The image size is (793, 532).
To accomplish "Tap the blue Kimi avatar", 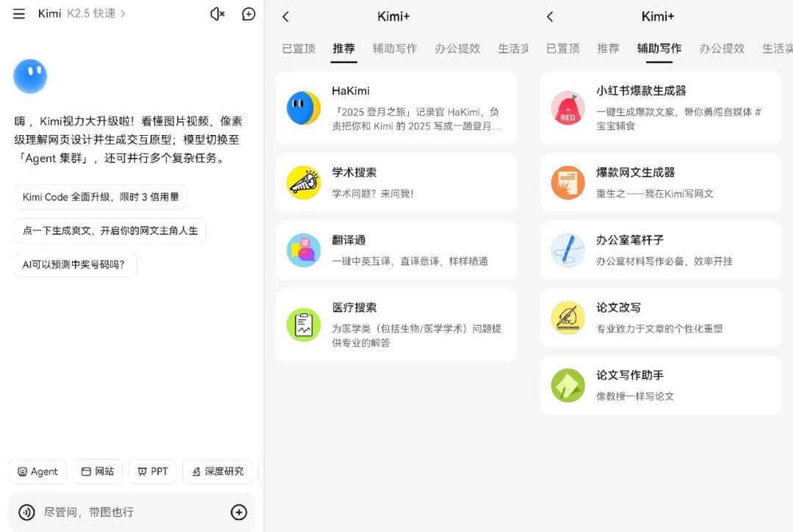I will (x=30, y=76).
